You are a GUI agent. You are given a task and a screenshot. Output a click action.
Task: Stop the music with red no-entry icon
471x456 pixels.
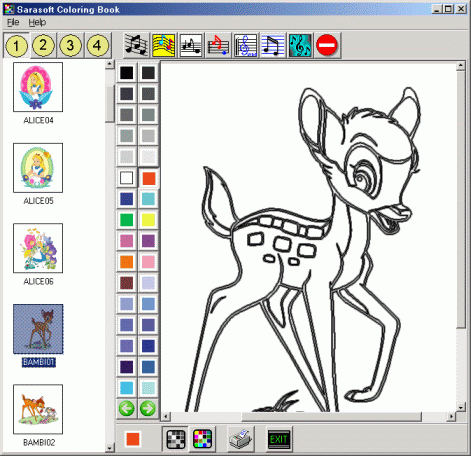click(x=327, y=45)
